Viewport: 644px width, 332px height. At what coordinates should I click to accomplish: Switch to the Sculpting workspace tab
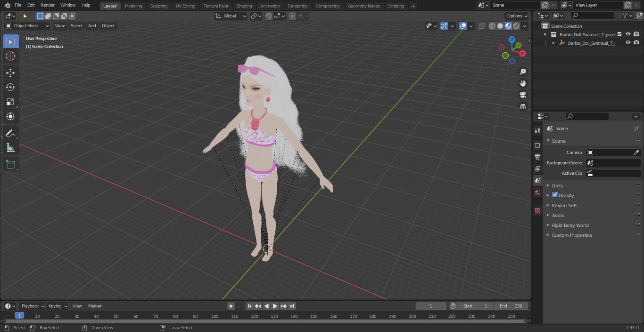tap(159, 6)
